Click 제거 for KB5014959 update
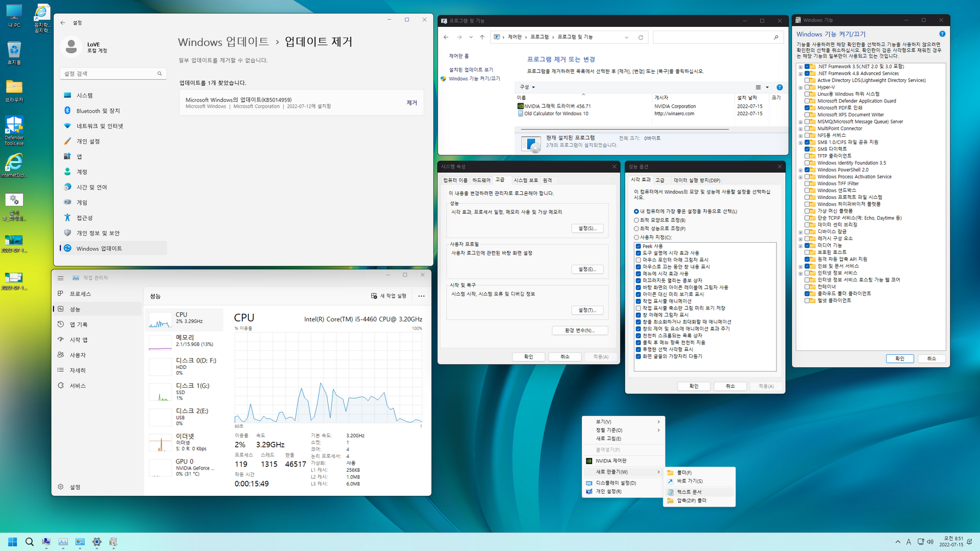The height and width of the screenshot is (551, 980). (412, 103)
